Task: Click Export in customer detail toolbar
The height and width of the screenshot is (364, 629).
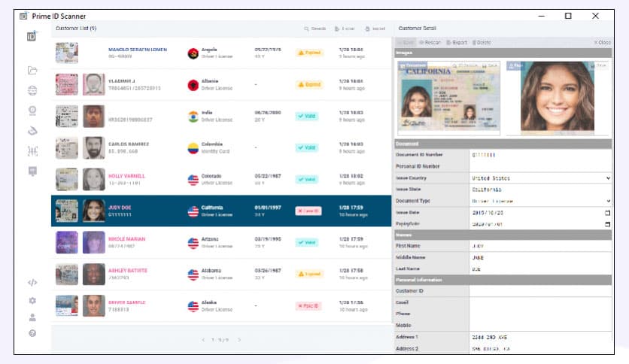Action: pos(457,43)
